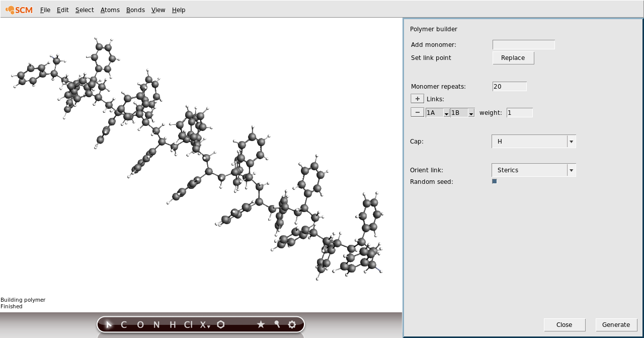
Task: Click the magnifier icon in the toolbar
Action: click(276, 324)
